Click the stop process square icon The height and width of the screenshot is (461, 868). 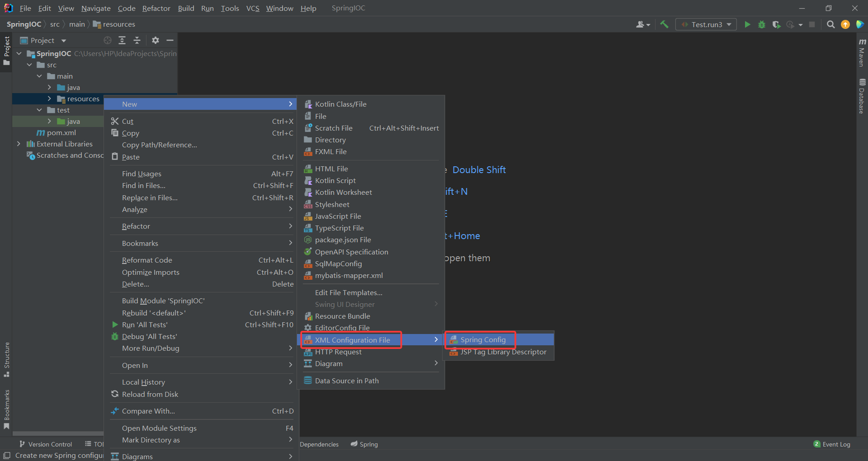(x=812, y=24)
